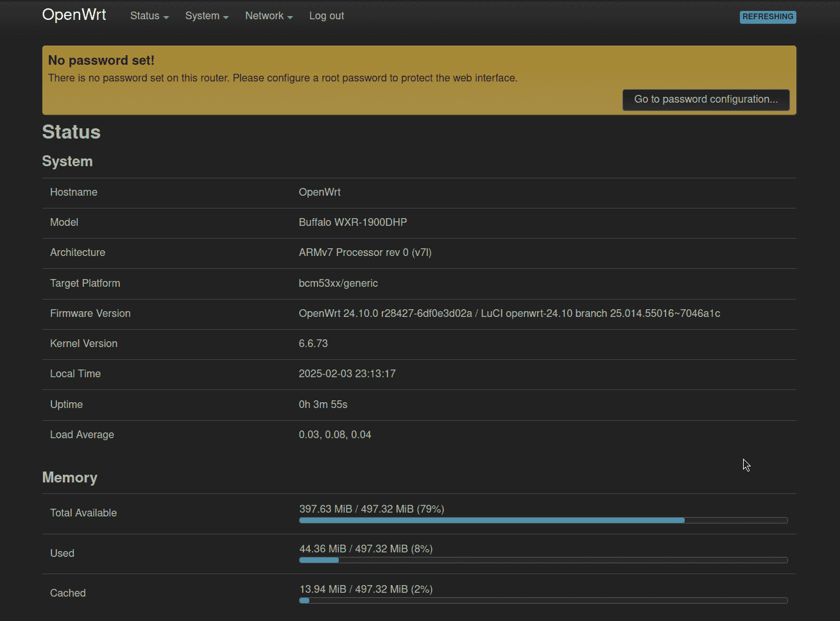The image size is (840, 621).
Task: Click the REFRESHING indicator badge
Action: tap(767, 17)
